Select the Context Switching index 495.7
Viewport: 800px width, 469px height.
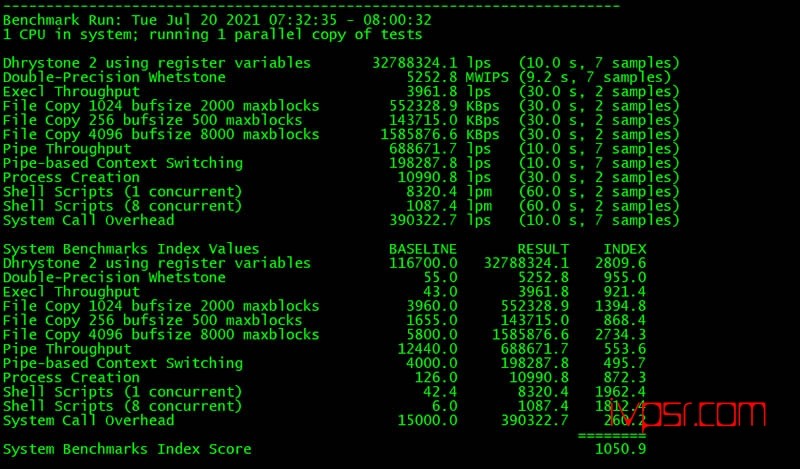pos(625,363)
